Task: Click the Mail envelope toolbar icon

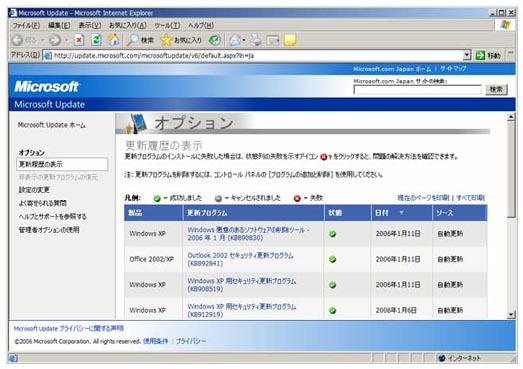Action: click(235, 40)
